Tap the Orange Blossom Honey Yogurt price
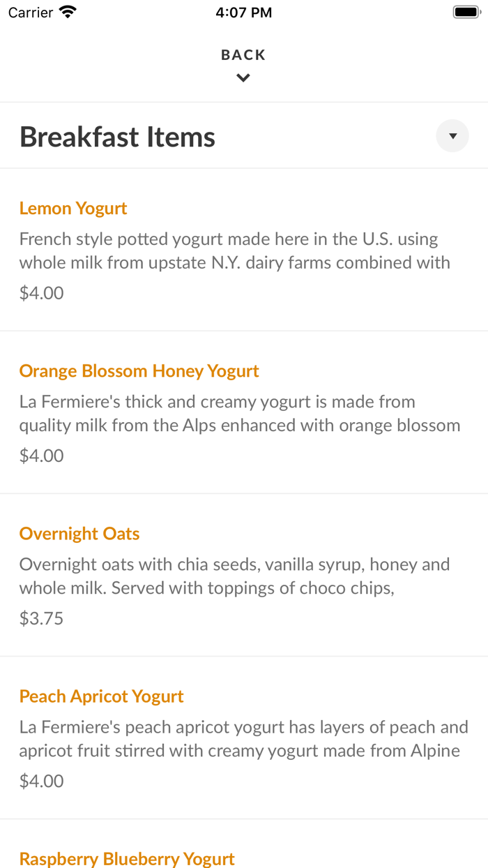488x868 pixels. pyautogui.click(x=42, y=456)
